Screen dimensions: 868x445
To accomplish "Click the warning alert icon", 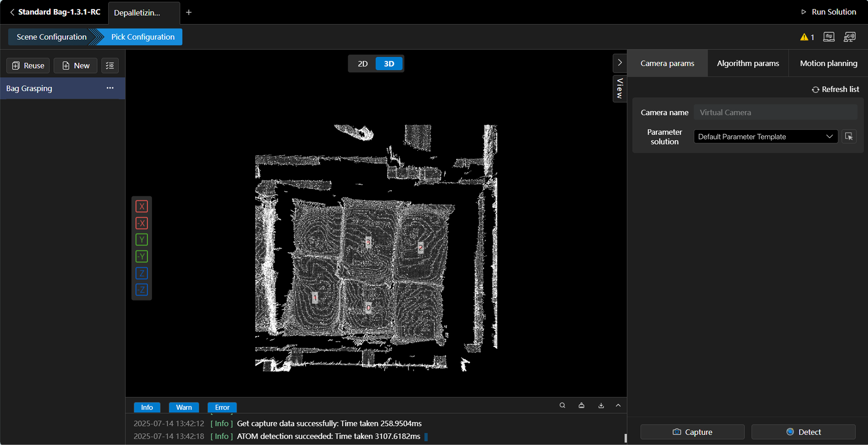I will tap(804, 37).
